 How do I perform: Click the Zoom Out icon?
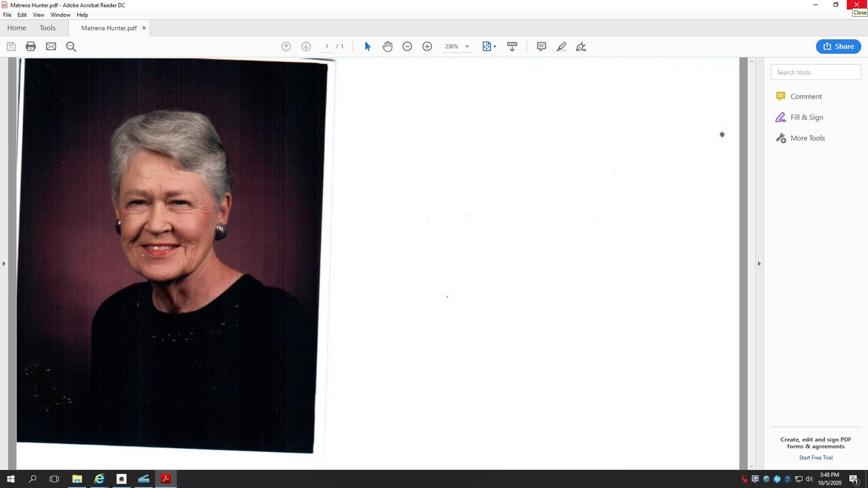click(407, 46)
